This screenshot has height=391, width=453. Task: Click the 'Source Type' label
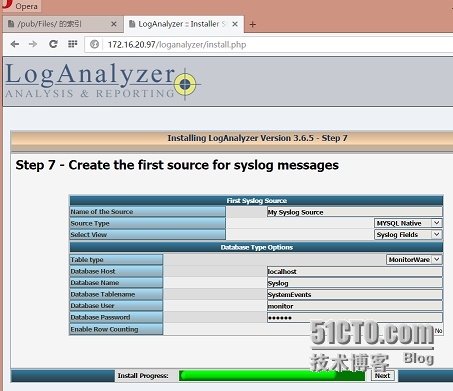point(90,223)
